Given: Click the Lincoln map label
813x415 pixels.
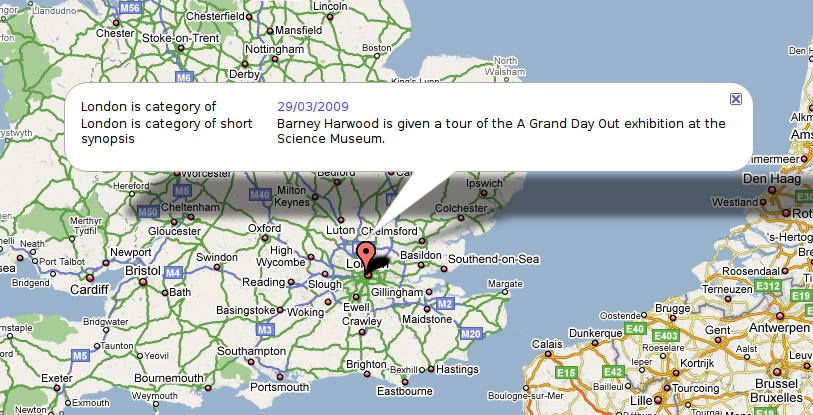Looking at the screenshot, I should click(x=330, y=6).
